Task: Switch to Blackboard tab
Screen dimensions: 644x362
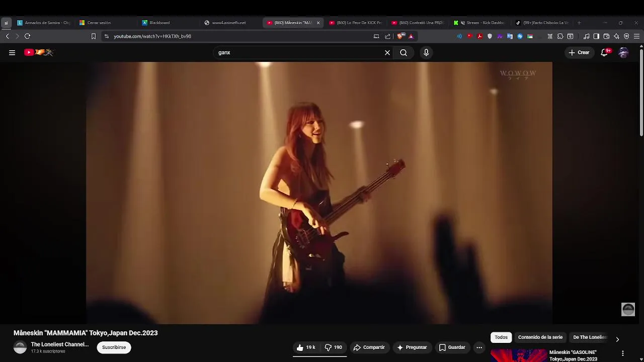Action: click(168, 23)
